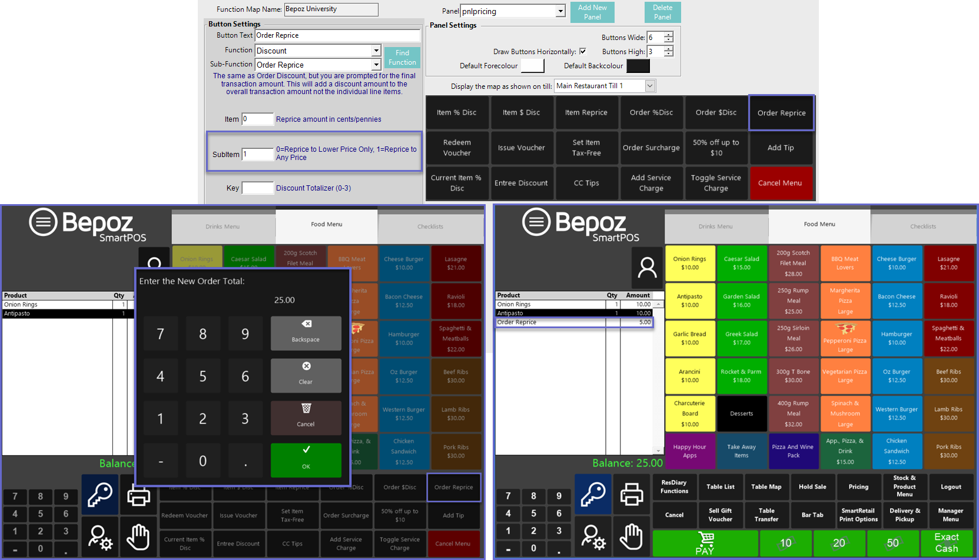The image size is (979, 560).
Task: Click the Delete Panel button
Action: pos(662,12)
